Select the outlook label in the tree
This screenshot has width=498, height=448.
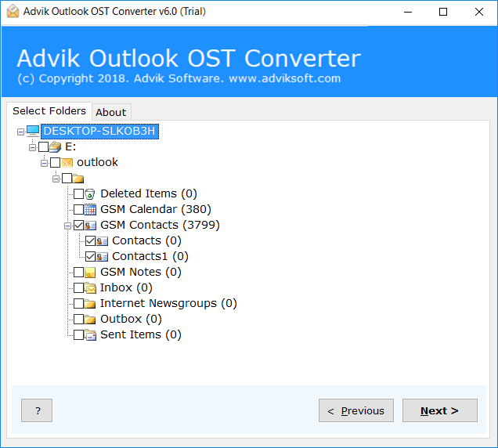[97, 162]
